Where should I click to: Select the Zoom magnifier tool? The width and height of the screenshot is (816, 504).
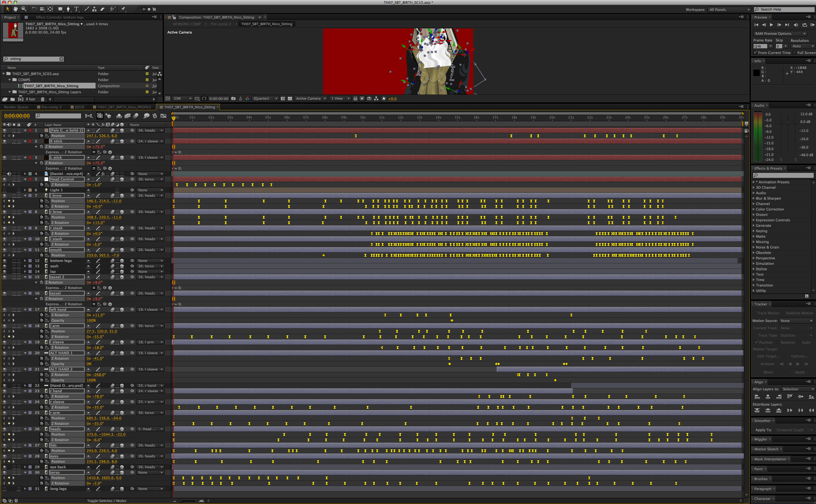(x=24, y=9)
